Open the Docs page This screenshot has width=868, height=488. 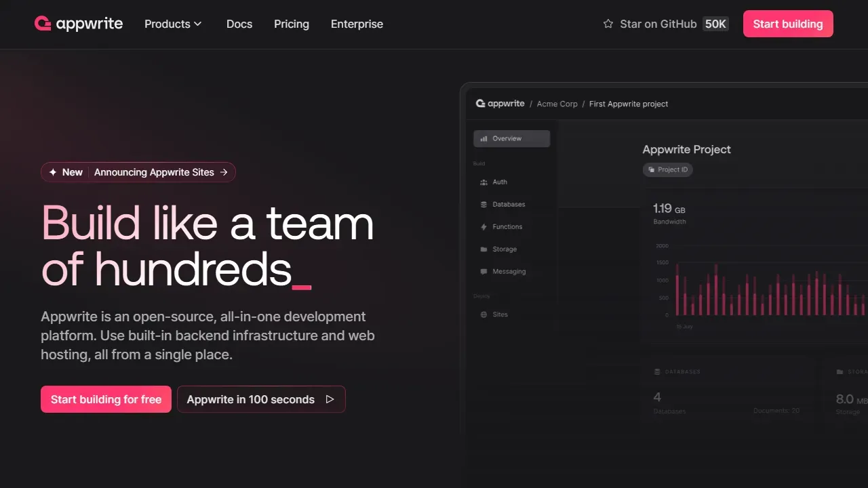(x=239, y=24)
